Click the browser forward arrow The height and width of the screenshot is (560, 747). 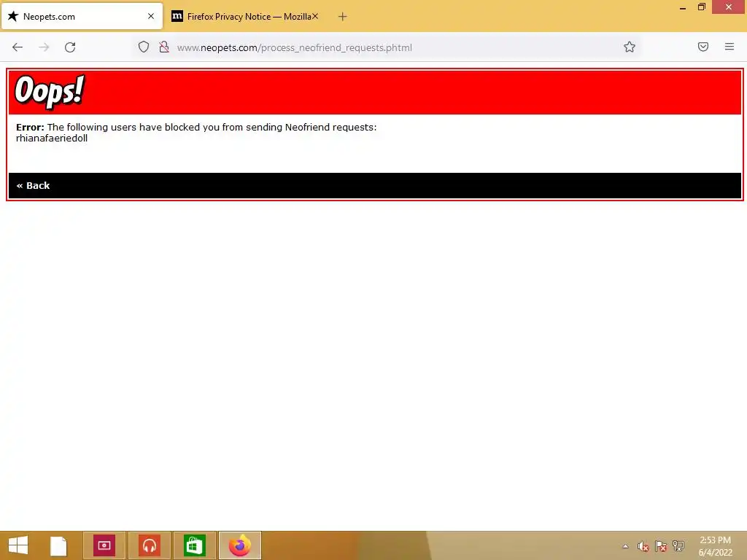[44, 47]
